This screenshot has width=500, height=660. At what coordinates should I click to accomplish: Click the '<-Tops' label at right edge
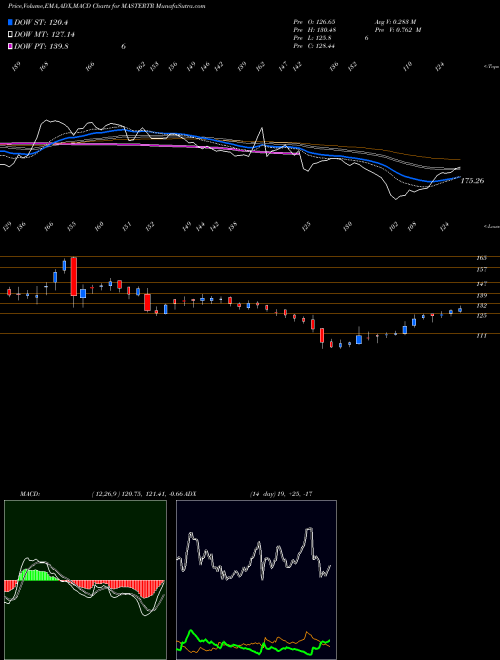tap(491, 67)
